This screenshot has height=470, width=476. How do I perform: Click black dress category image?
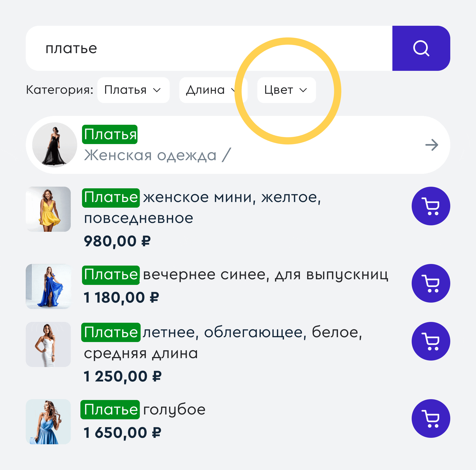click(x=55, y=145)
